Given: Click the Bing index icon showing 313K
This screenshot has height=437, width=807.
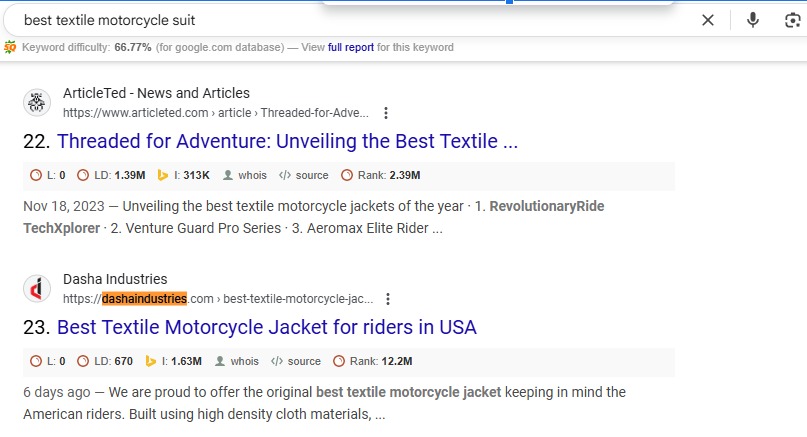Looking at the screenshot, I should coord(164,175).
